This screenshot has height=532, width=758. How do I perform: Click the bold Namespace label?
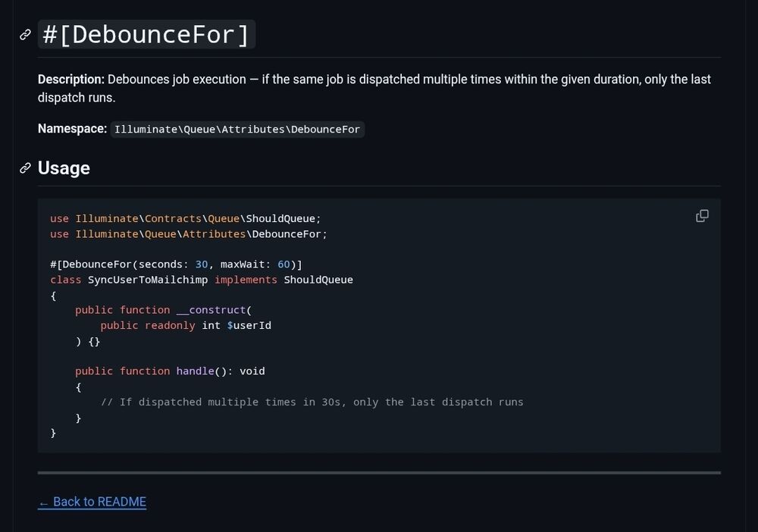[72, 129]
